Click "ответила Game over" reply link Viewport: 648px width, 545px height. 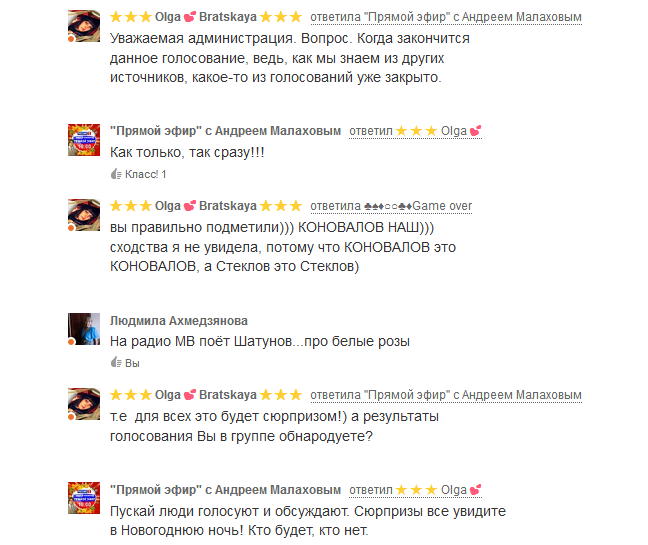[x=391, y=206]
